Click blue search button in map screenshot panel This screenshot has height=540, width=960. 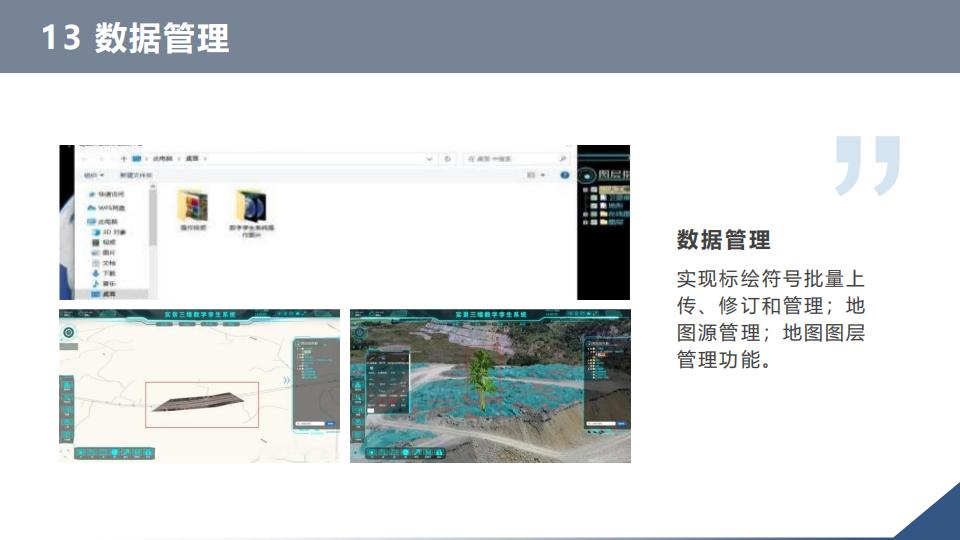point(331,424)
